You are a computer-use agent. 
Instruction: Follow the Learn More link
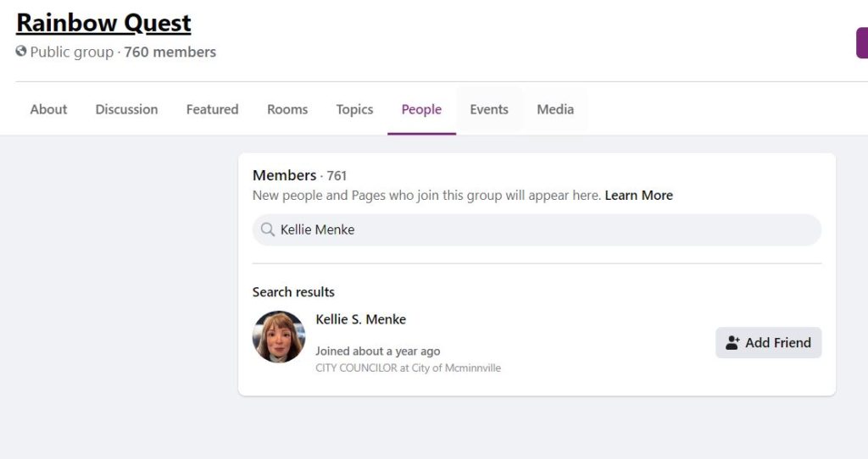[x=639, y=196]
